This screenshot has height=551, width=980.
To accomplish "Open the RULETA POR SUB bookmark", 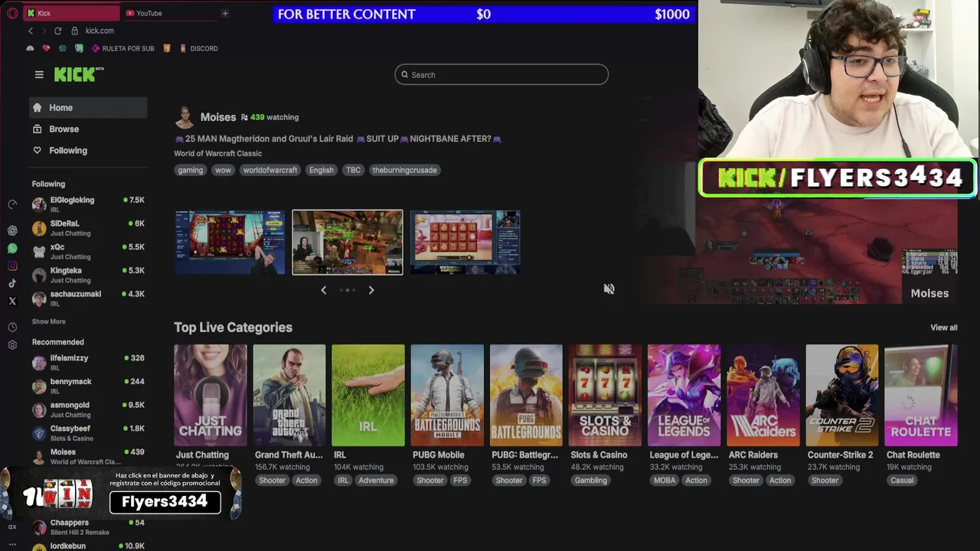I will [122, 48].
